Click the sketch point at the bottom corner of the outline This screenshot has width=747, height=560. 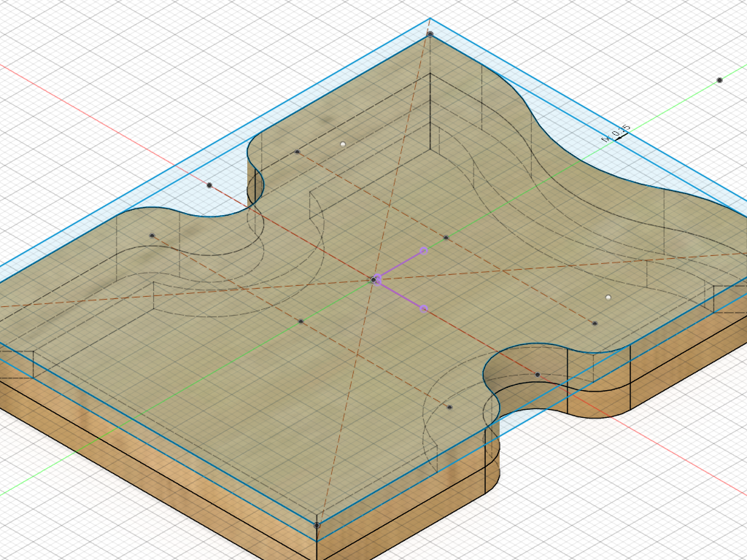[x=317, y=525]
